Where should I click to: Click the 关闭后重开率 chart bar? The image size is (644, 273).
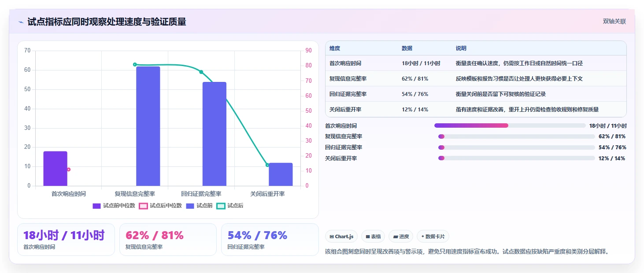point(281,174)
